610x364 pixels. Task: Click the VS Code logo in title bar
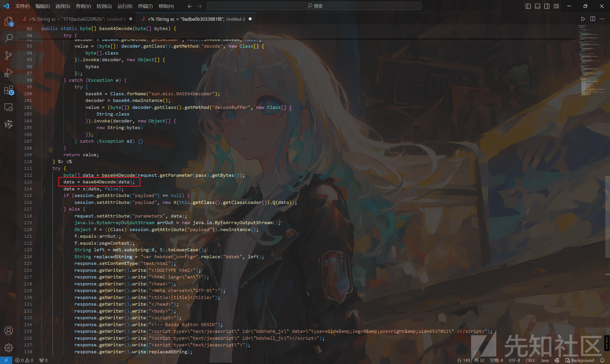pyautogui.click(x=6, y=6)
